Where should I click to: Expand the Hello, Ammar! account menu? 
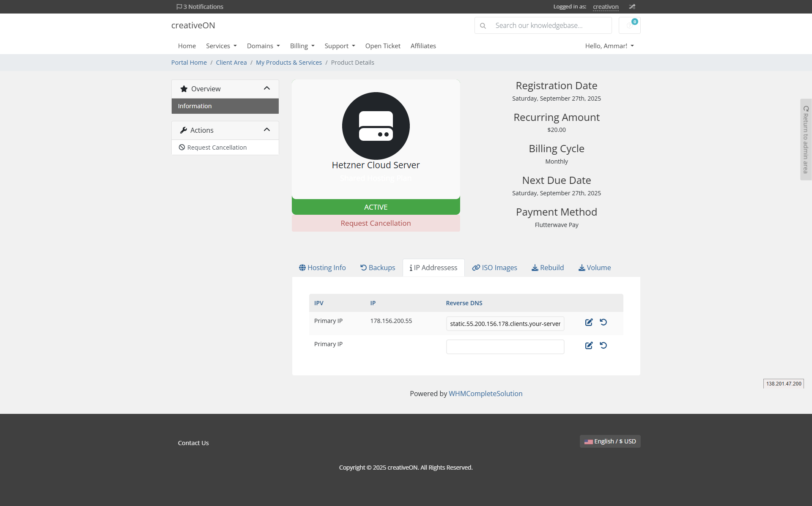tap(609, 46)
